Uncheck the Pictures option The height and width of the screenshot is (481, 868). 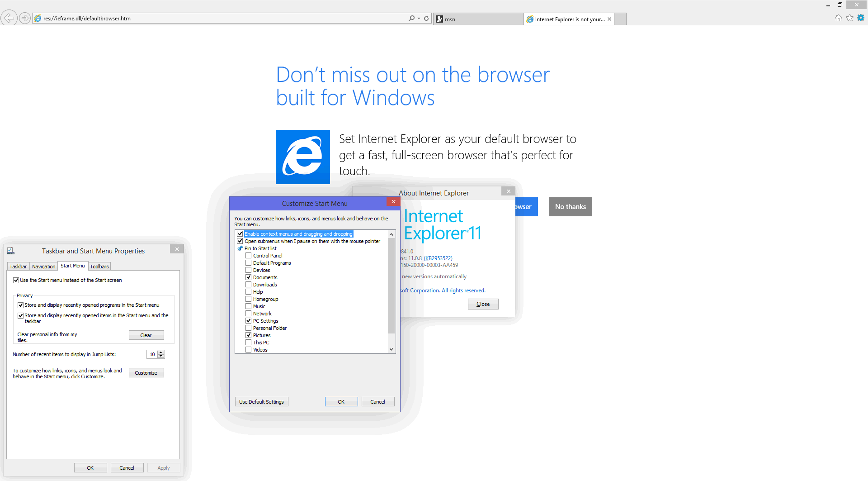[x=248, y=335]
